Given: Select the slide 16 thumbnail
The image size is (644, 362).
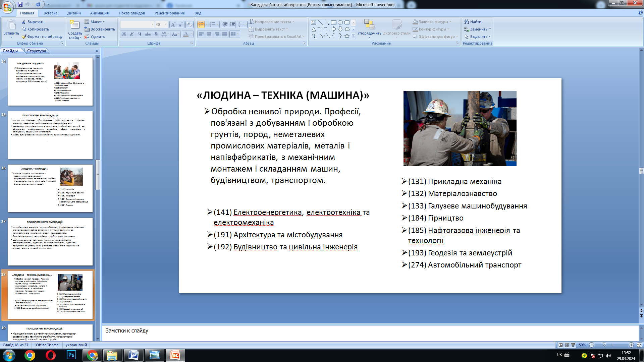Looking at the screenshot, I should click(50, 188).
